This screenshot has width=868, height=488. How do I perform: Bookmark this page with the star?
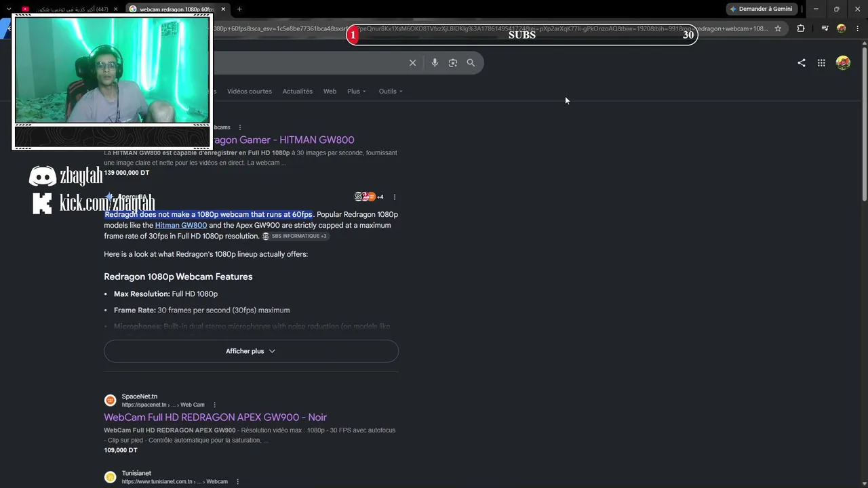[778, 28]
